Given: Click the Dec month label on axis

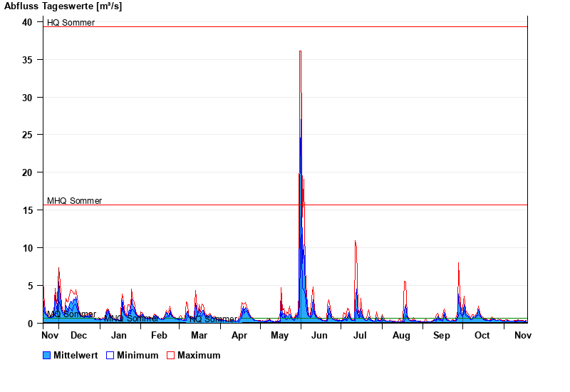Looking at the screenshot, I should pyautogui.click(x=78, y=335).
